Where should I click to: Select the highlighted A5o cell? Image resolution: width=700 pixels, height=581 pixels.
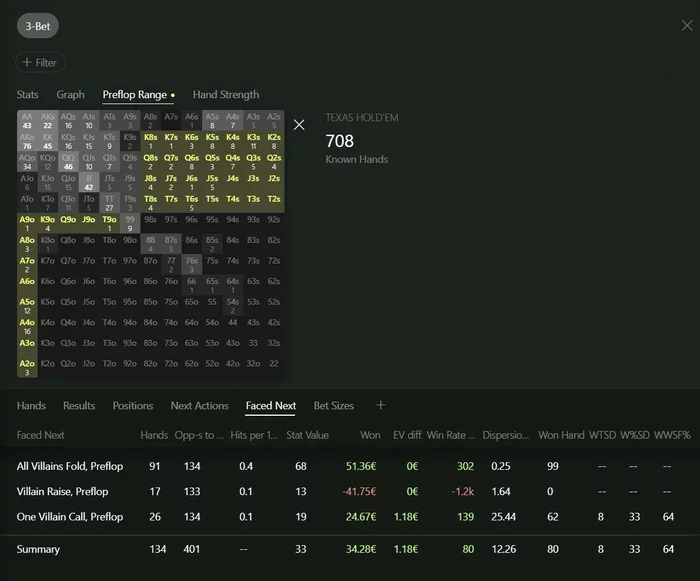[27, 306]
